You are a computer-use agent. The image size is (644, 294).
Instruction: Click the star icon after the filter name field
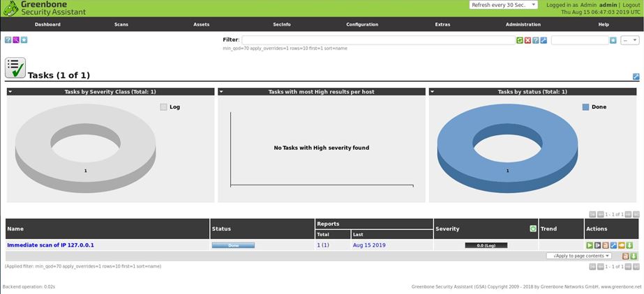click(x=613, y=40)
